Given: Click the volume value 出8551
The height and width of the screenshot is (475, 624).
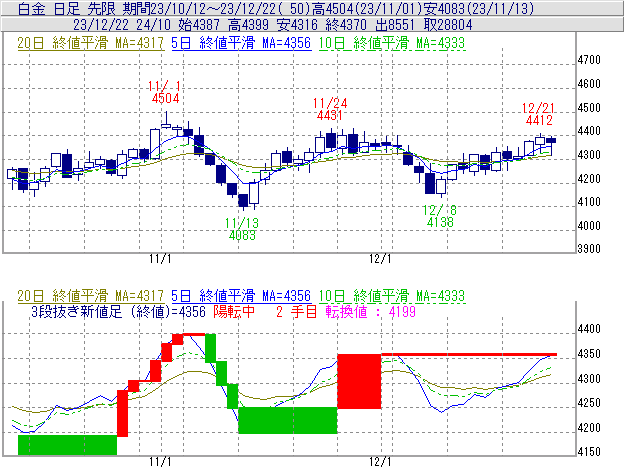Looking at the screenshot, I should [x=395, y=25].
